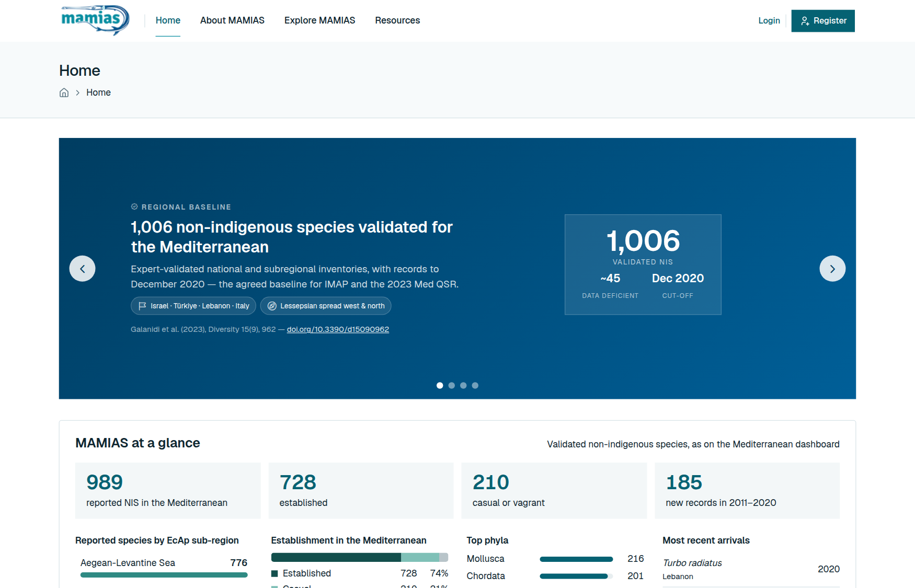
Task: Click Israel · Türkiye · Lebanon · Italy chip
Action: pos(193,306)
